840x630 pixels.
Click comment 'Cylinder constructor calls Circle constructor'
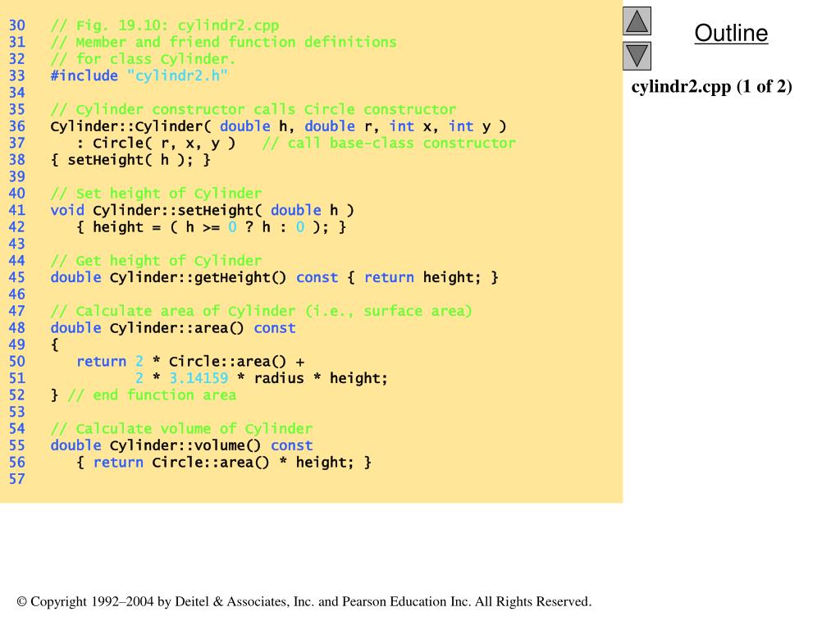click(x=253, y=109)
